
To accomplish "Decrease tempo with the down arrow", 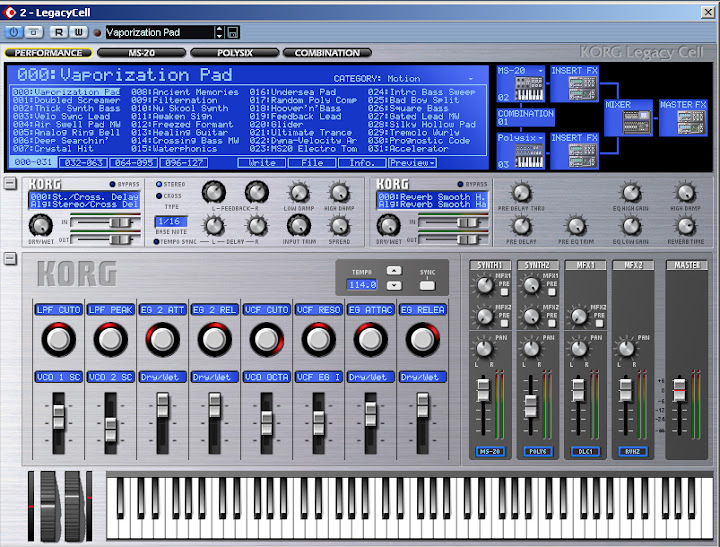I will (x=394, y=285).
